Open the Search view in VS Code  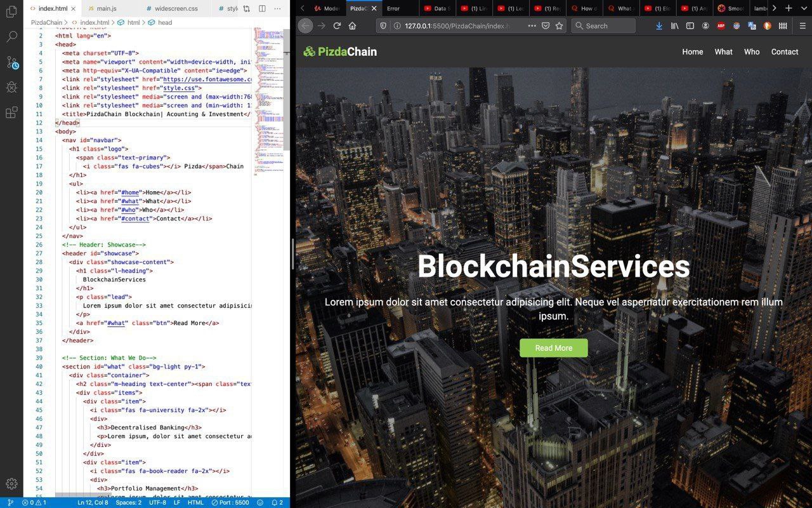[x=11, y=36]
